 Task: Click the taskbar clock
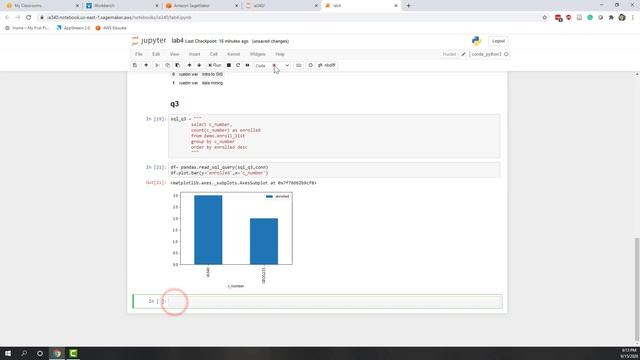pyautogui.click(x=629, y=353)
